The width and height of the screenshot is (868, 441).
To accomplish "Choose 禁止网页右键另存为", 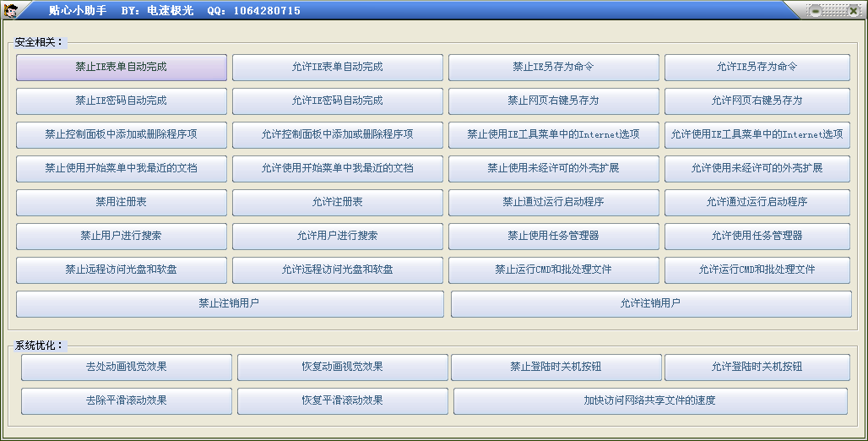I will point(554,101).
